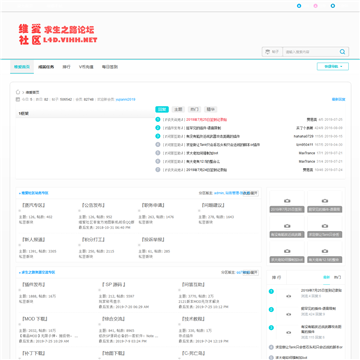This screenshot has height=360, width=360.
Task: Click the 求生之路 section header link
Action: pos(38,272)
